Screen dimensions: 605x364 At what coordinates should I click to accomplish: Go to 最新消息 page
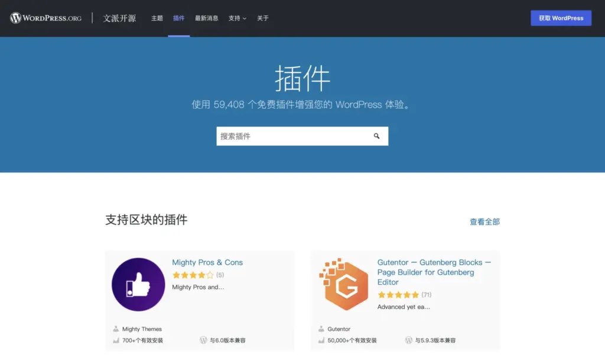click(206, 18)
